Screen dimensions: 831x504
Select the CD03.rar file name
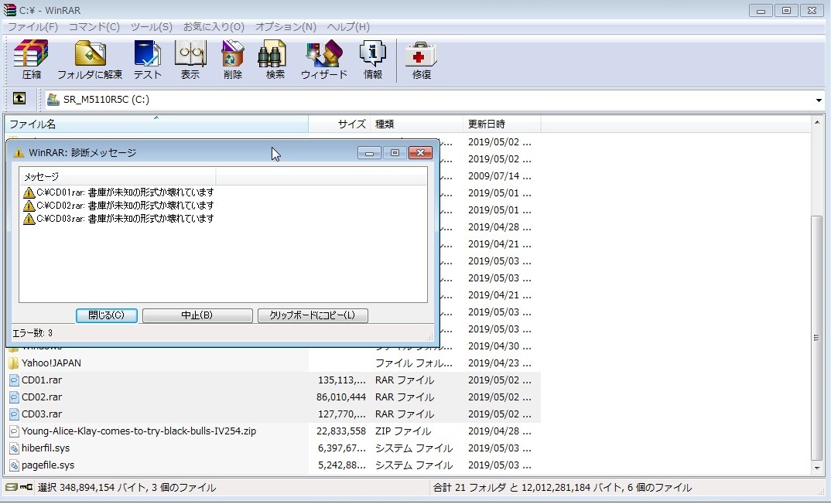click(42, 414)
